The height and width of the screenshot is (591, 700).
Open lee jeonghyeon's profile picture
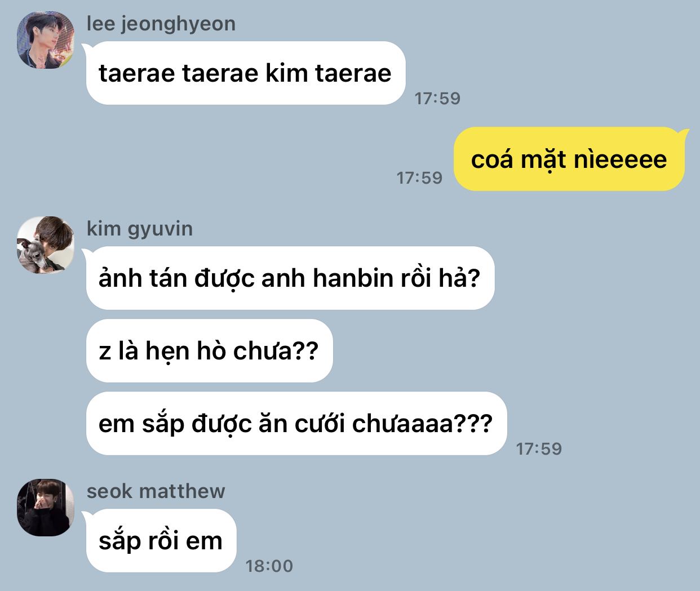pyautogui.click(x=46, y=40)
